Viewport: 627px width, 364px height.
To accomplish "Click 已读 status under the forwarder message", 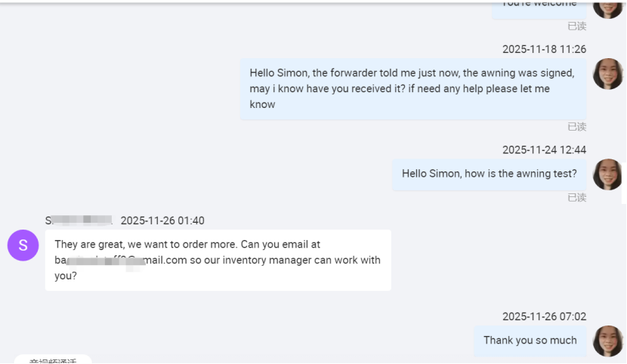I will click(x=577, y=127).
